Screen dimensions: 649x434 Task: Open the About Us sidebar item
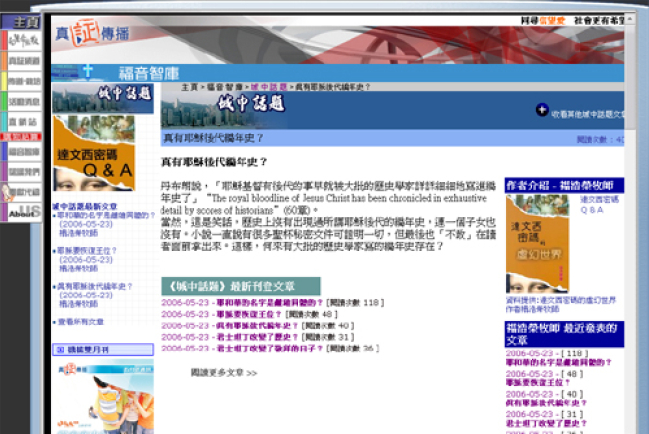(22, 213)
